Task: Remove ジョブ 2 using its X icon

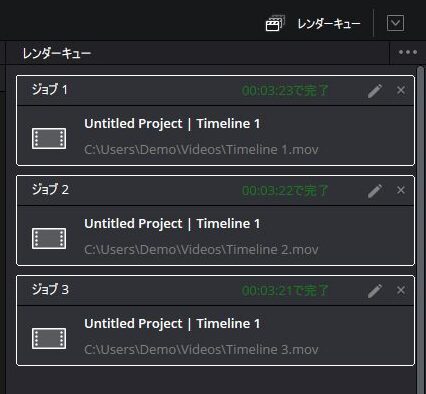Action: point(401,190)
